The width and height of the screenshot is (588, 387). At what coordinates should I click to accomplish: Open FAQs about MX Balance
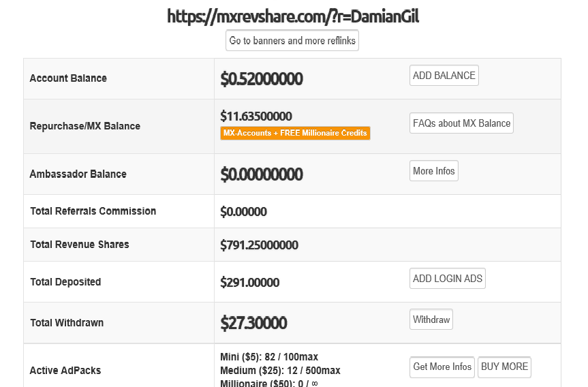point(461,123)
